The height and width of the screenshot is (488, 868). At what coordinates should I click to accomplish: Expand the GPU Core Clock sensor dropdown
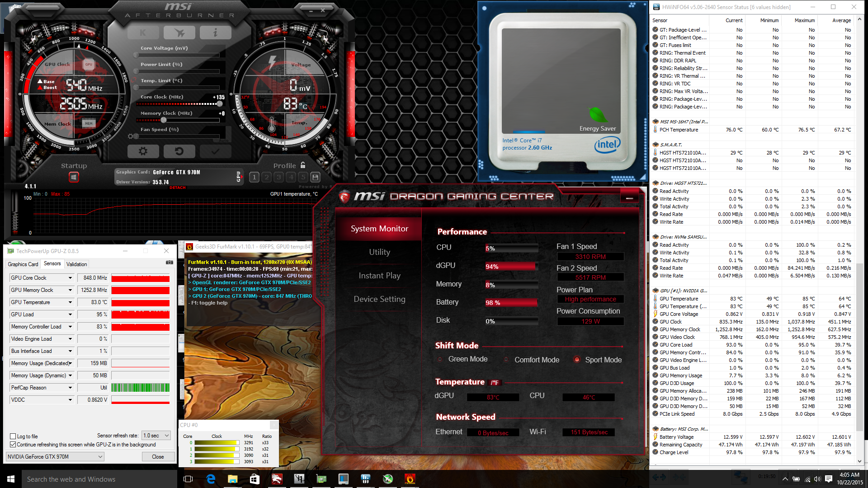click(70, 278)
